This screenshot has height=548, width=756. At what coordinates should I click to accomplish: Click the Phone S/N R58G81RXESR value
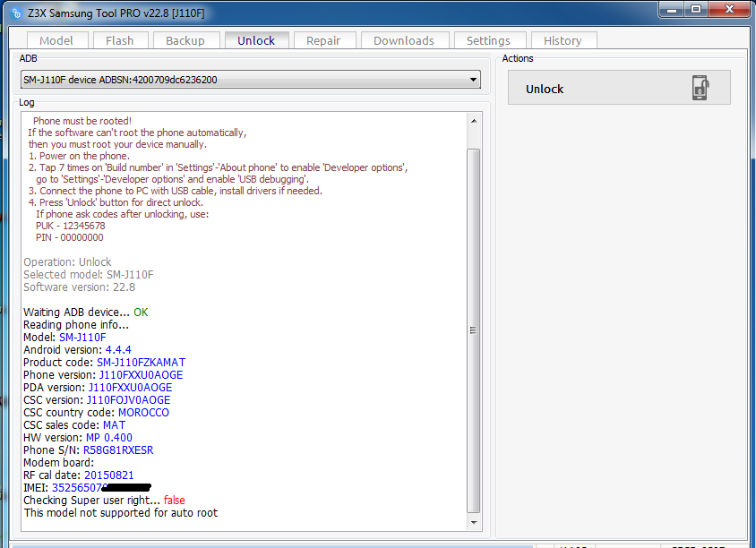coord(118,450)
